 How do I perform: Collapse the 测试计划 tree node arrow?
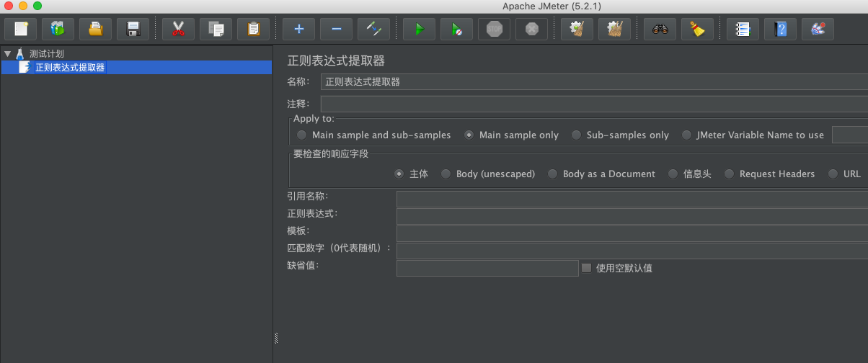[7, 53]
